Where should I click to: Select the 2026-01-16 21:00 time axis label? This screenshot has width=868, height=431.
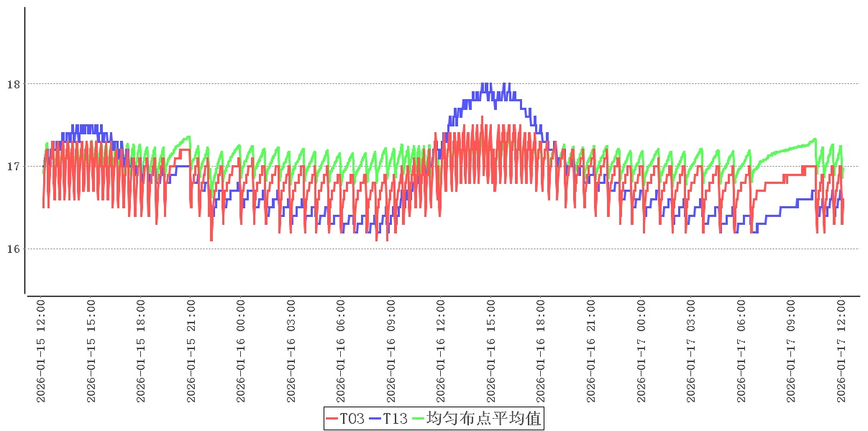click(592, 351)
